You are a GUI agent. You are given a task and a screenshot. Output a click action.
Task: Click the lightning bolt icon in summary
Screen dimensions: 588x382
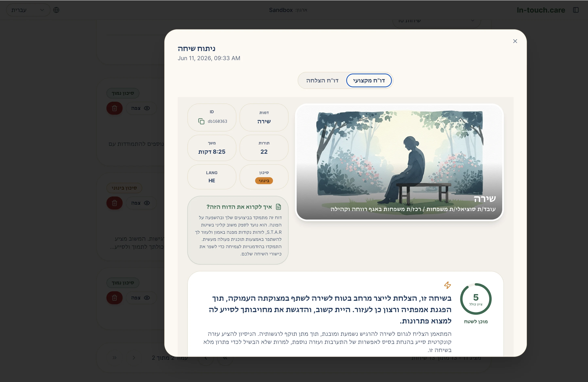tap(447, 285)
